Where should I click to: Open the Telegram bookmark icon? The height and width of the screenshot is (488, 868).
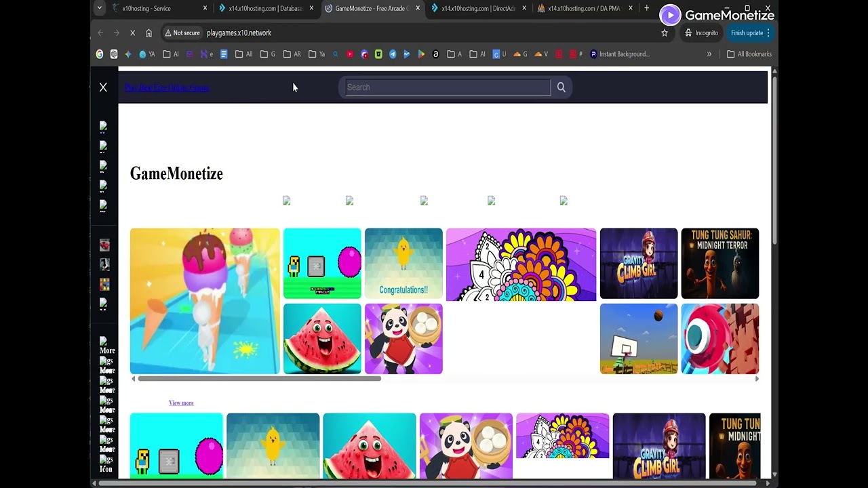click(393, 54)
